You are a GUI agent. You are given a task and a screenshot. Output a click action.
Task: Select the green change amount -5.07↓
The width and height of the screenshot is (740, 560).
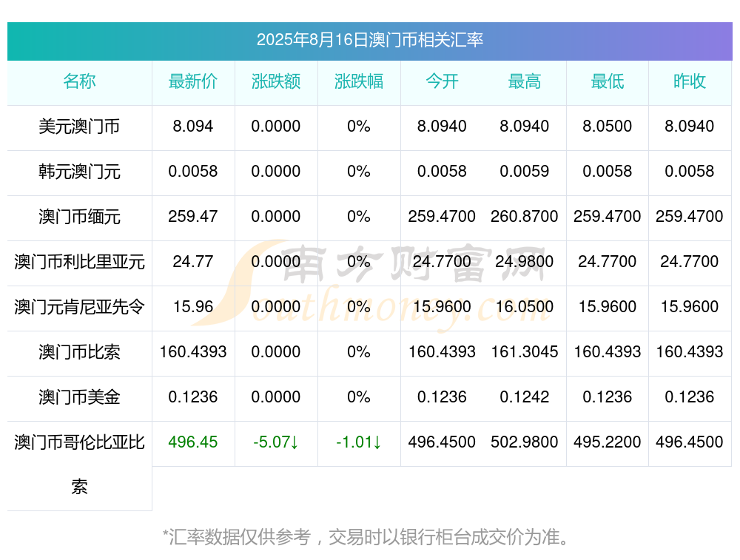276,442
